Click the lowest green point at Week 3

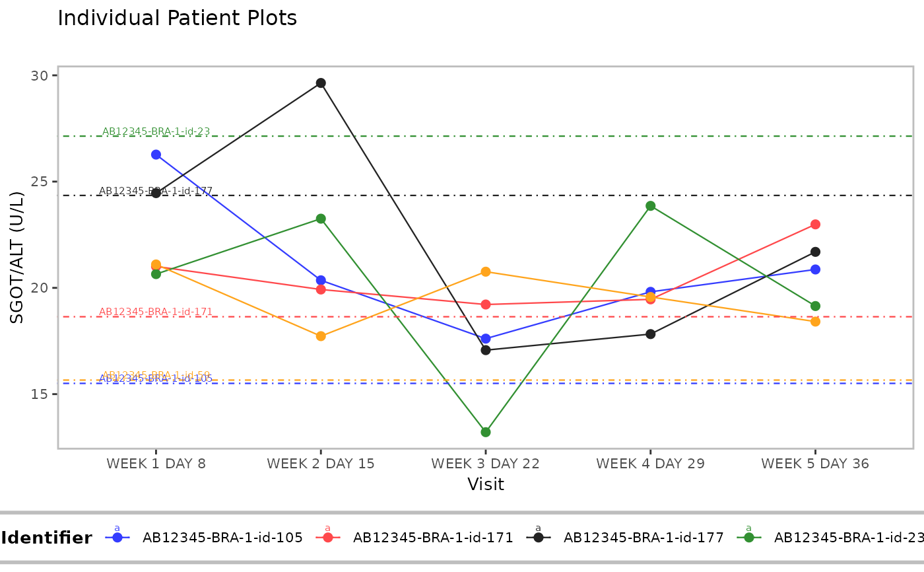coord(486,432)
